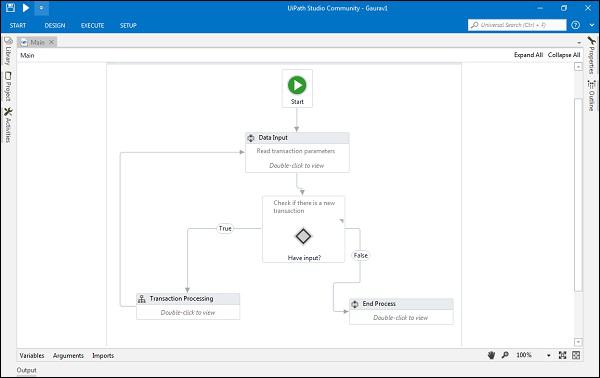This screenshot has width=600, height=378.
Task: Select the Transaction Processing activity header
Action: [188, 299]
